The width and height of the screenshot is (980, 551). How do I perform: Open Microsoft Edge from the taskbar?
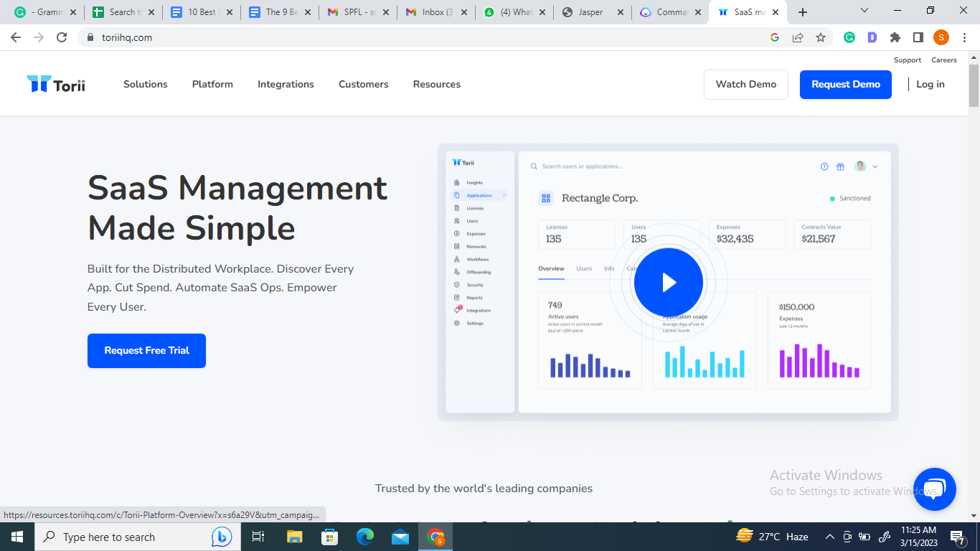(365, 537)
